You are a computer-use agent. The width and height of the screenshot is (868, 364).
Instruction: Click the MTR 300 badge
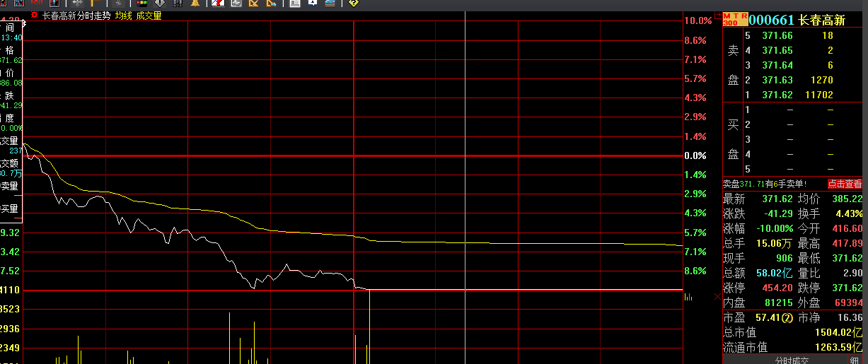click(736, 19)
